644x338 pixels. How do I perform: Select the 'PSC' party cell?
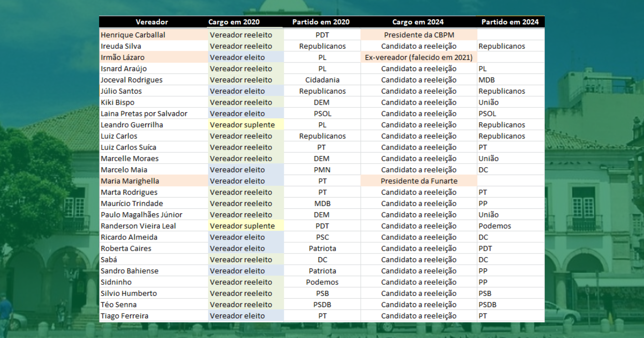(x=322, y=238)
